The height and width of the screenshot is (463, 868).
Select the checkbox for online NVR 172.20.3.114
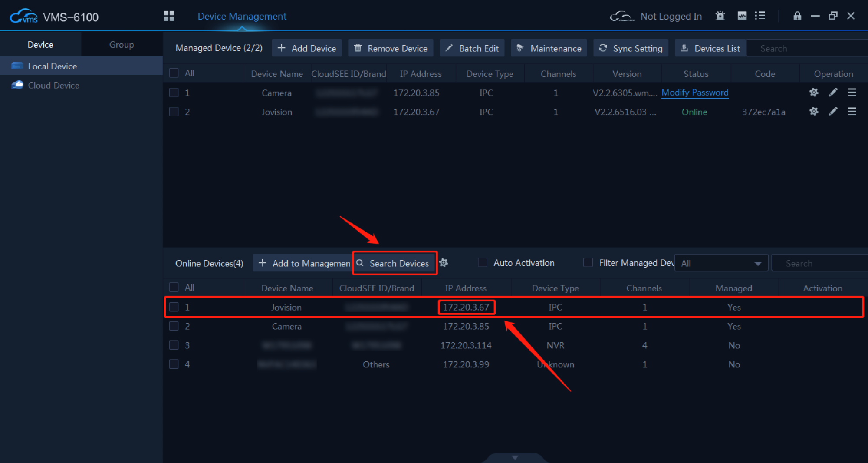pyautogui.click(x=174, y=345)
